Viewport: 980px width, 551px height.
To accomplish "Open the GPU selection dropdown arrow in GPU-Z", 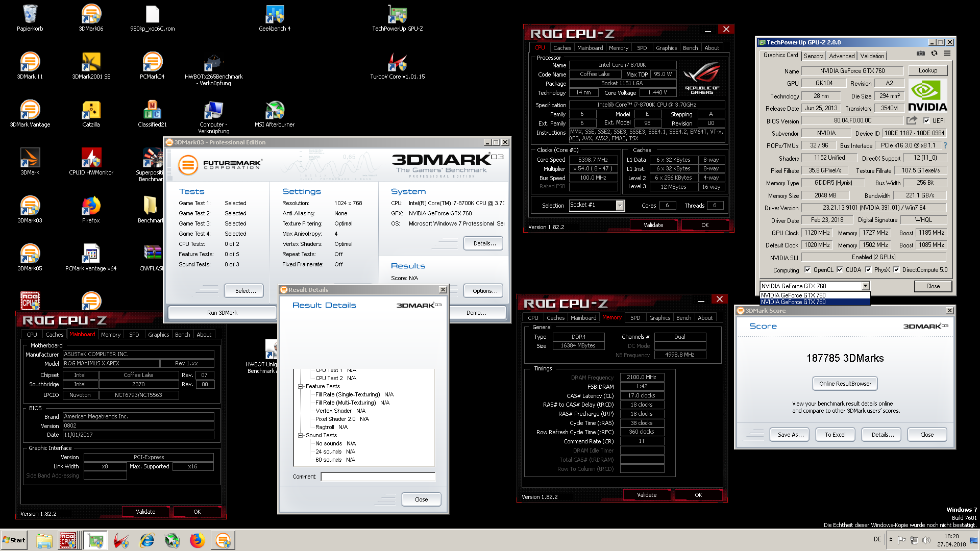I will [x=865, y=286].
